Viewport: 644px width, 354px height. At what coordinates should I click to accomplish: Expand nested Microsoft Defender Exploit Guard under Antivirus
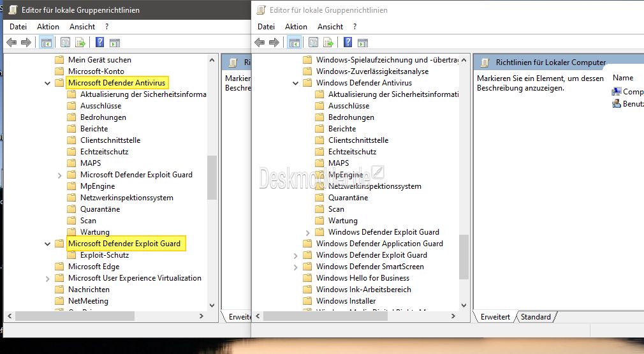59,175
